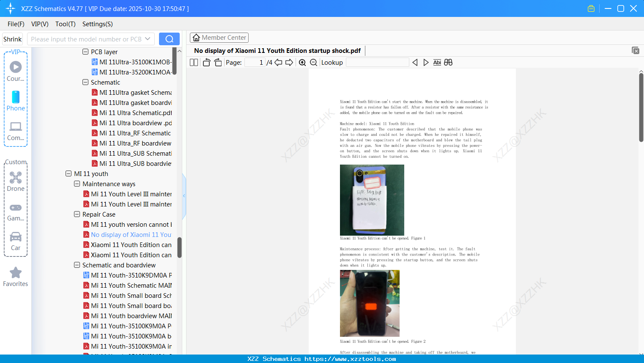Go to the next PDF page
Image resolution: width=644 pixels, height=363 pixels.
[289, 63]
